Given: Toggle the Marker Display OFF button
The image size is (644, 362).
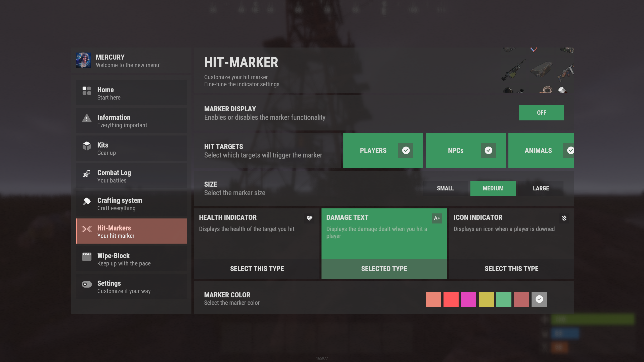Looking at the screenshot, I should [541, 113].
